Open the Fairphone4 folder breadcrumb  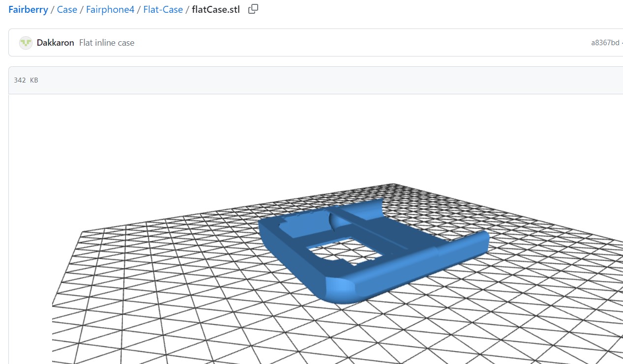[x=110, y=9]
